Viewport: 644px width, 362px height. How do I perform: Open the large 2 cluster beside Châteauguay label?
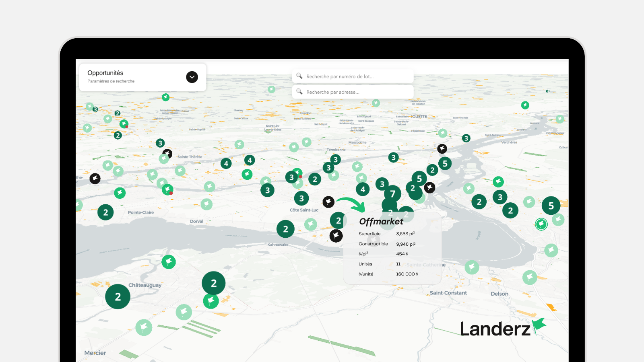tap(118, 296)
